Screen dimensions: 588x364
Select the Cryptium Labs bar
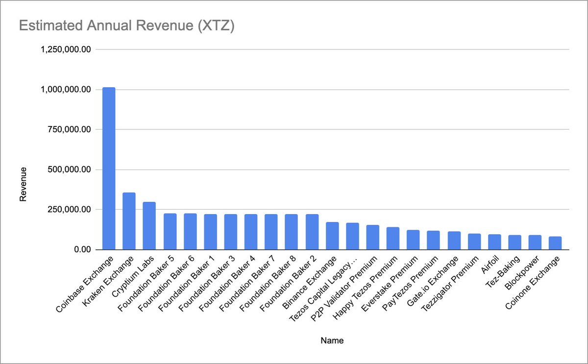149,226
